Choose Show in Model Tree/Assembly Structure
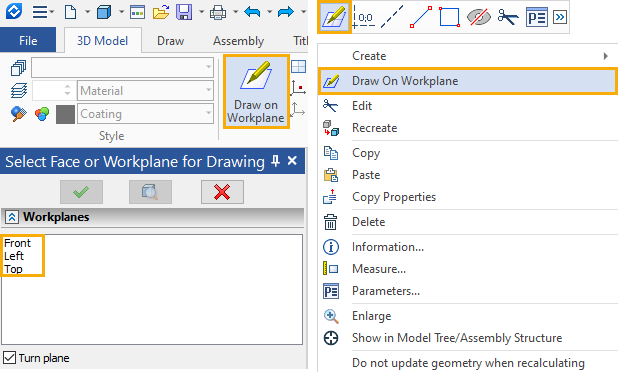The image size is (618, 372). tap(467, 338)
